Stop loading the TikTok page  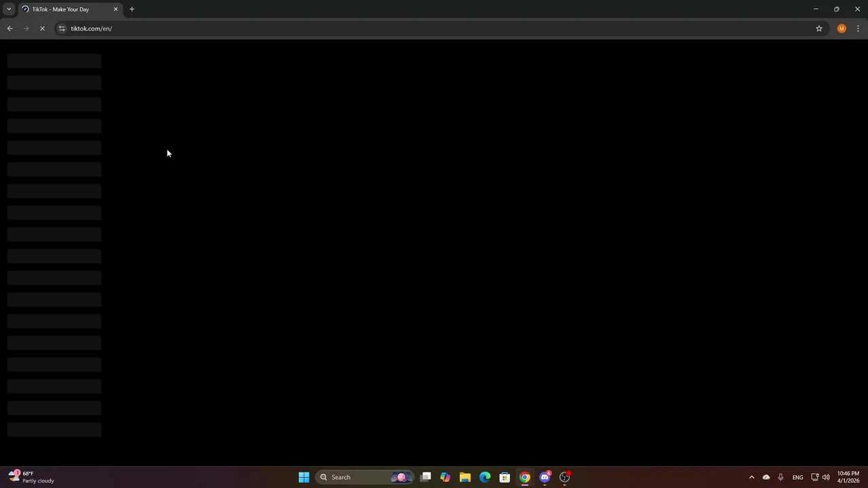[x=42, y=28]
